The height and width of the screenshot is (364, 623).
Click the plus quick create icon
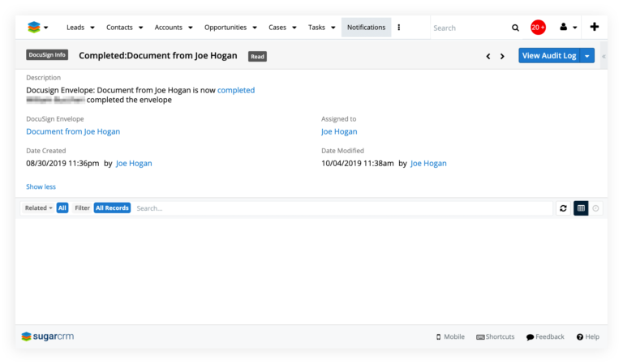[x=595, y=27]
